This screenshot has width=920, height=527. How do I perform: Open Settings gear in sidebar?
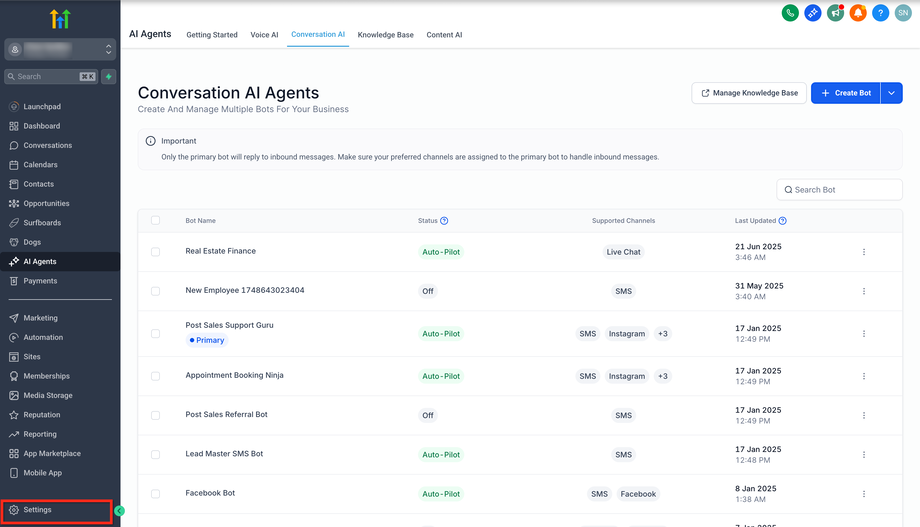[x=14, y=510]
